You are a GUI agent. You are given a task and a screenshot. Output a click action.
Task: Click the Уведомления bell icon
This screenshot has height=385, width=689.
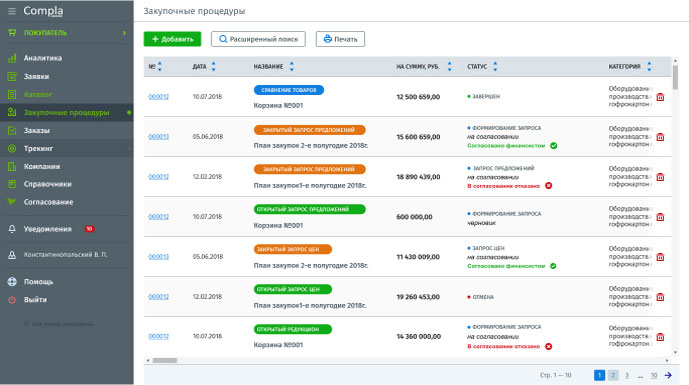tap(12, 229)
